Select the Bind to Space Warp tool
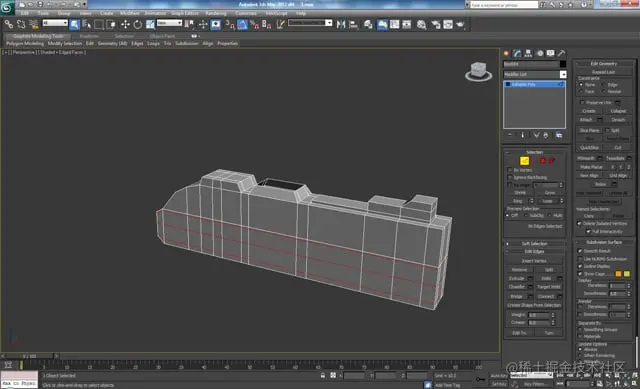Viewport: 640px width, 389px height. pyautogui.click(x=34, y=24)
